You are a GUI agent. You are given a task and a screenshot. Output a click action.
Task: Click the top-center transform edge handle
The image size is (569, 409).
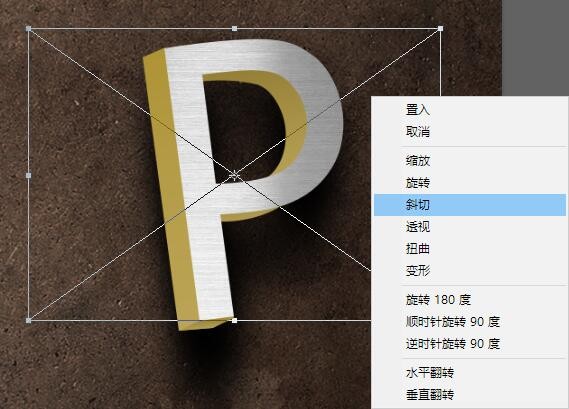pos(234,28)
